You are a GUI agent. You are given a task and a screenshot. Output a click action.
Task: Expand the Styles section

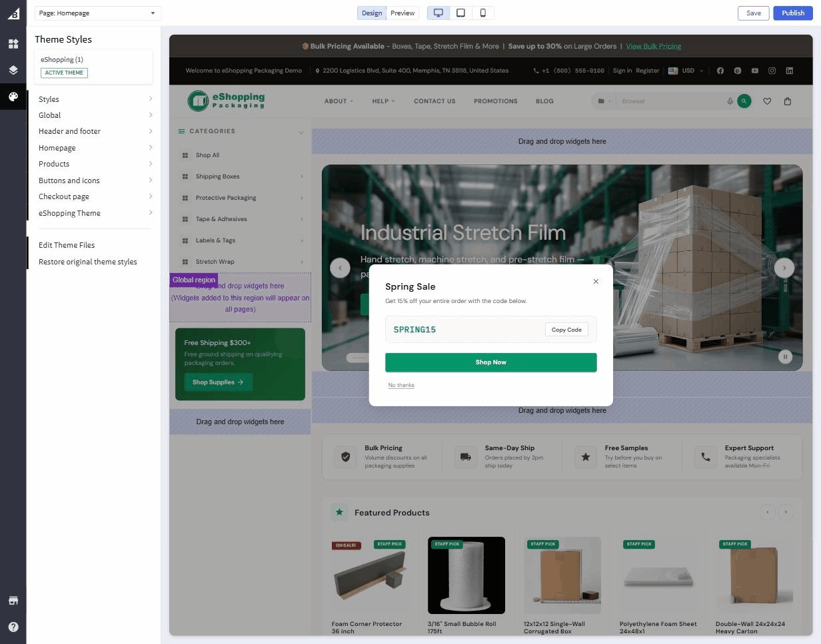pyautogui.click(x=94, y=99)
